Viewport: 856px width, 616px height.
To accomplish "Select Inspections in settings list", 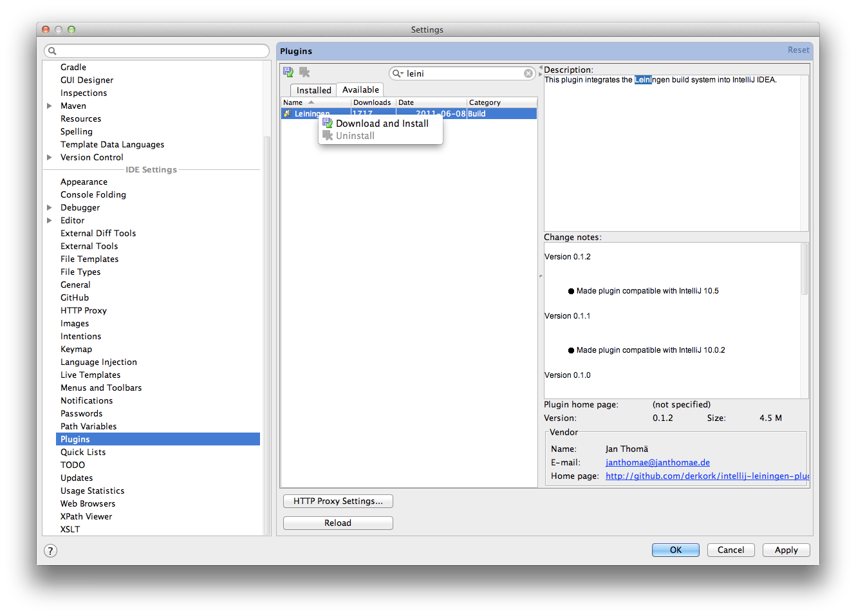I will point(84,93).
